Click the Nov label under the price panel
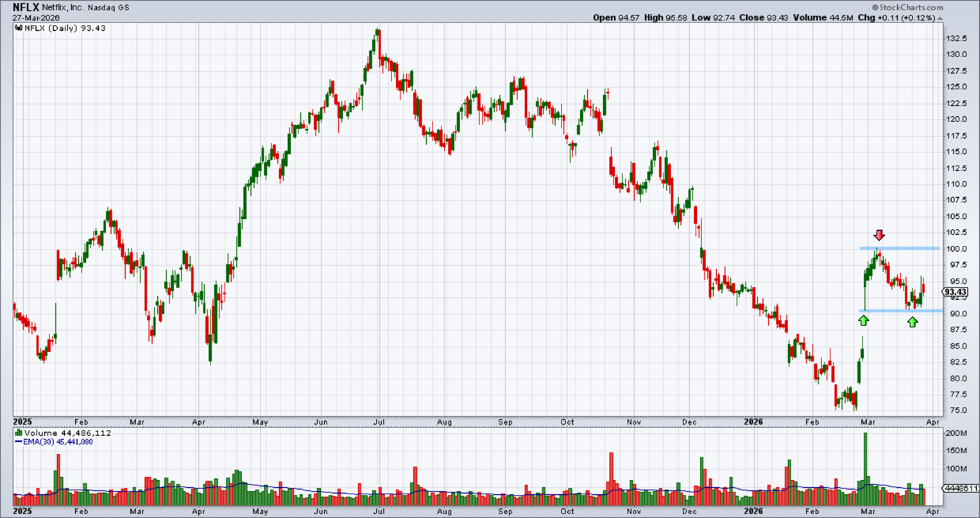 [635, 422]
